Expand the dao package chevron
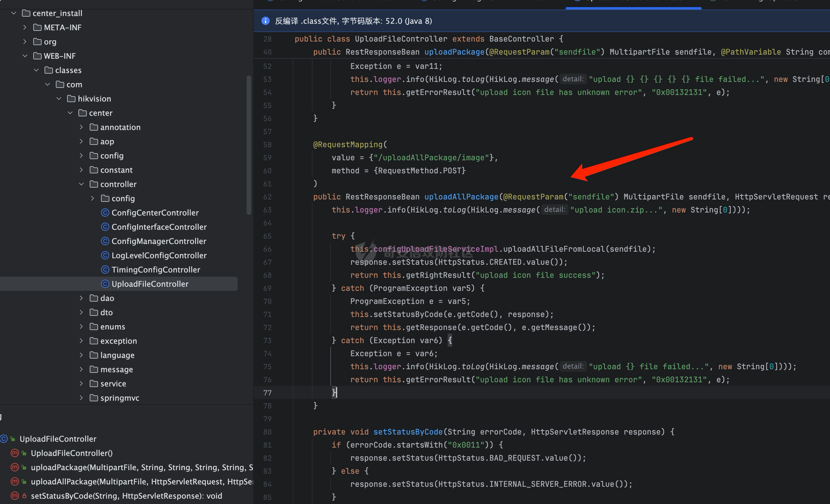Screen dimensions: 830x504 point(81,298)
